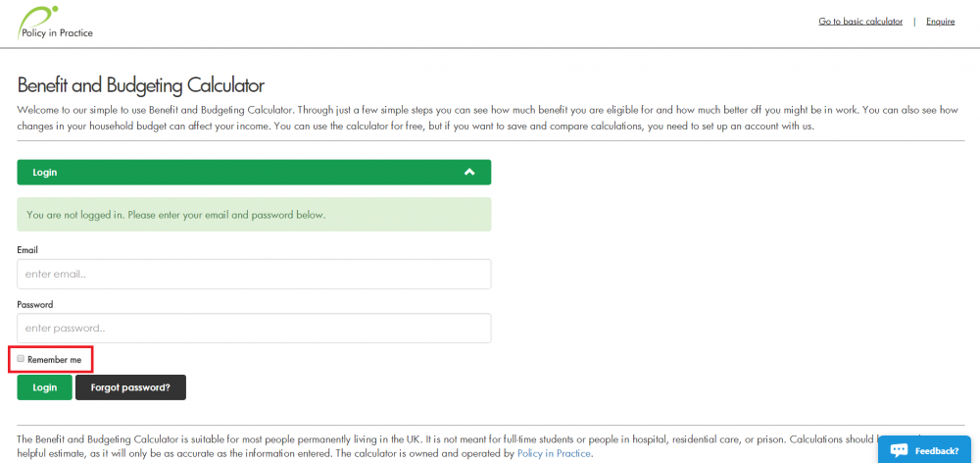Viewport: 980px width, 463px height.
Task: Click the welcome paragraph under the heading
Action: pos(487,118)
